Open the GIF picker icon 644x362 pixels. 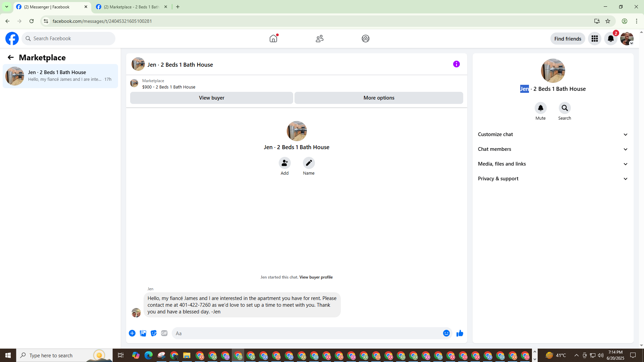164,333
